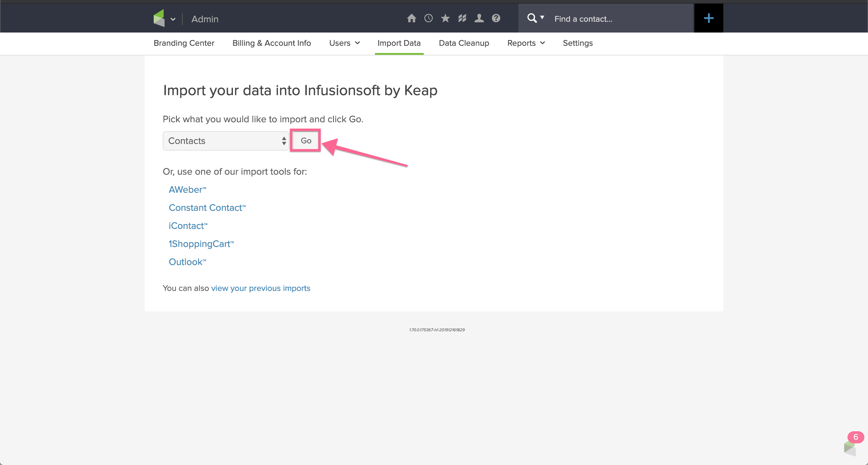Open the Constant Contact import link

(x=207, y=208)
